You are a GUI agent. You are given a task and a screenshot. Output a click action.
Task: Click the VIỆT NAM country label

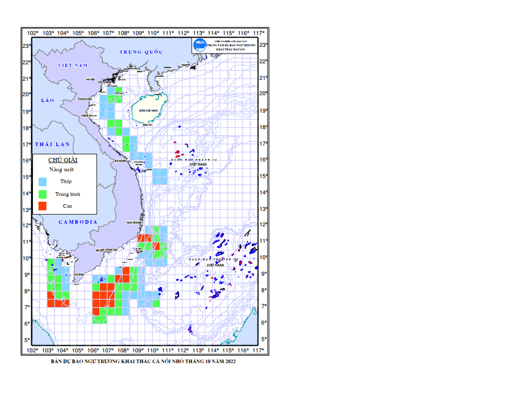73,65
